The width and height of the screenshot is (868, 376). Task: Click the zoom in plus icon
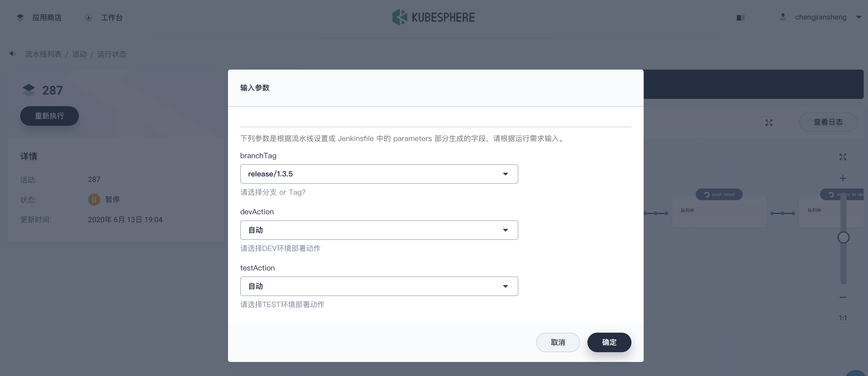(842, 179)
